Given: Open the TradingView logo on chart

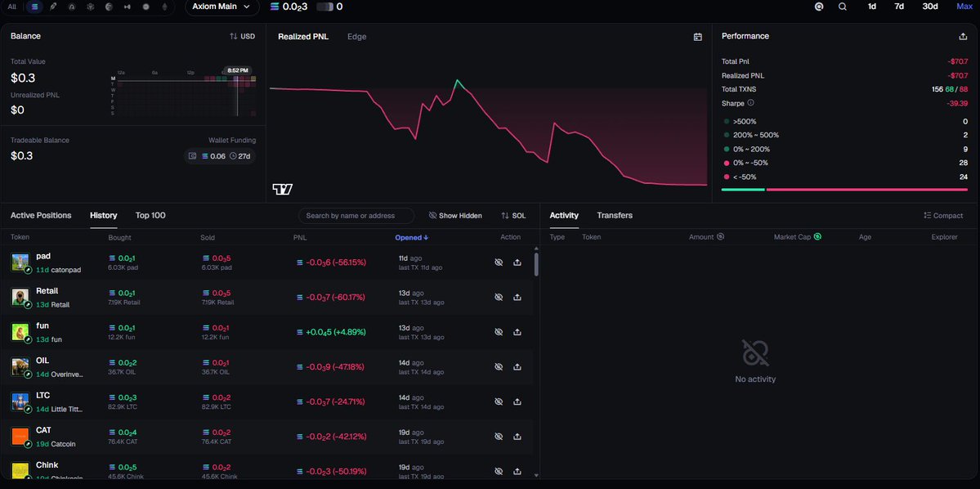Looking at the screenshot, I should point(283,189).
